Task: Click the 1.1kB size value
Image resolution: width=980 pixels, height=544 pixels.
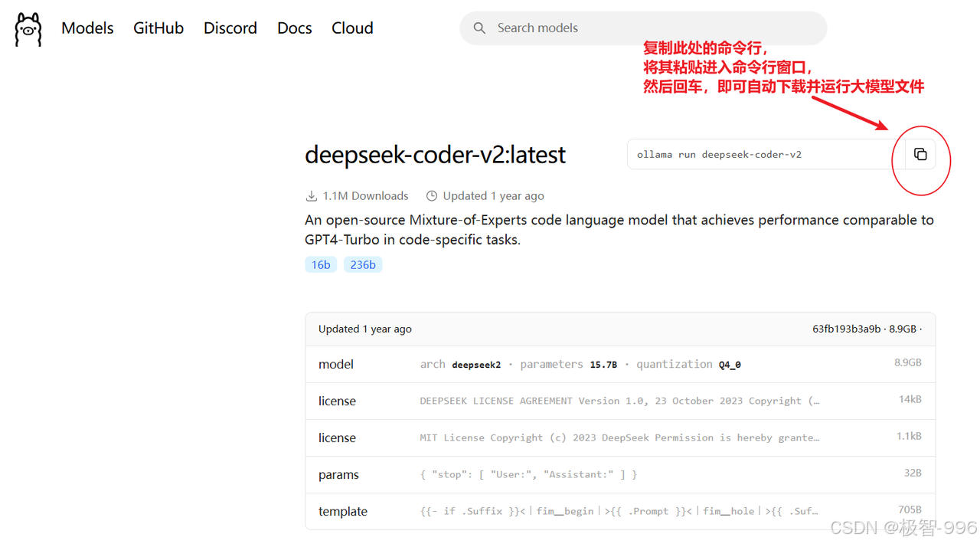Action: click(x=909, y=436)
